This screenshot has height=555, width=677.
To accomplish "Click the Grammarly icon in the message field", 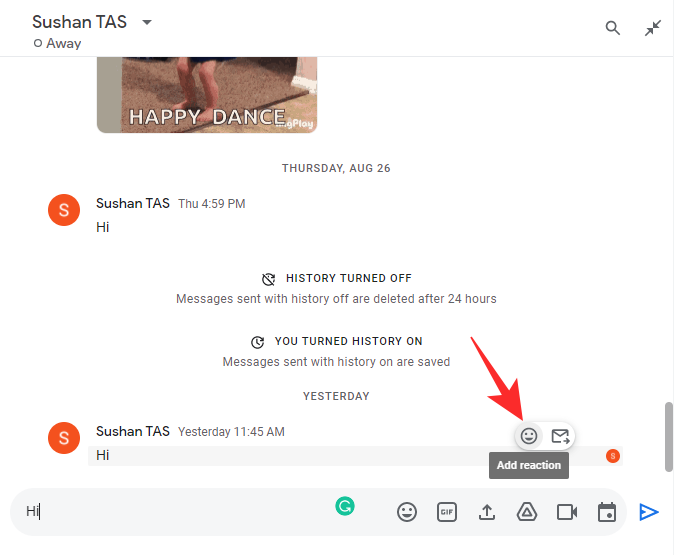I will [345, 506].
